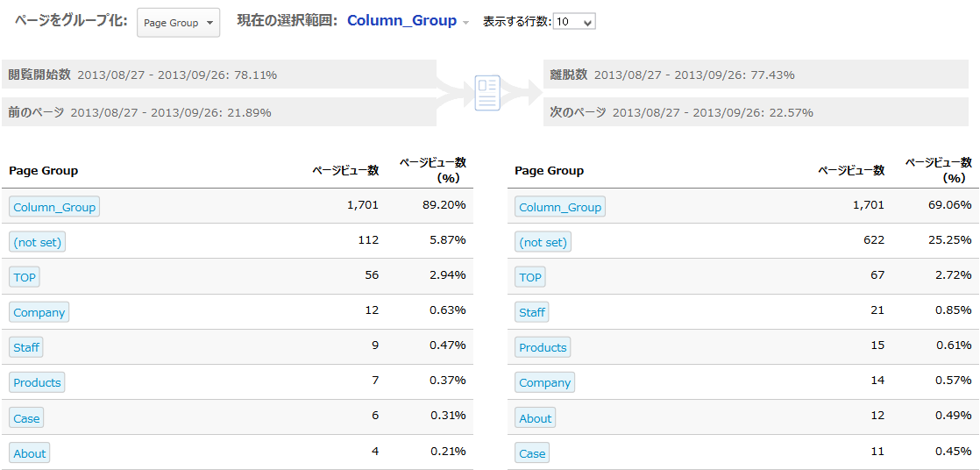Click Company link in left table
This screenshot has width=980, height=470.
click(39, 312)
